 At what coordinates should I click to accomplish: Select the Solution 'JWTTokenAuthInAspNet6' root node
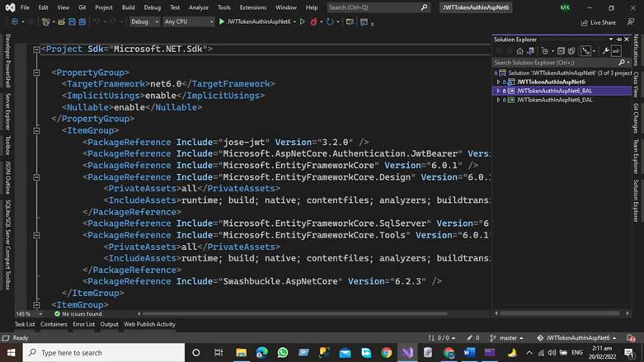point(565,73)
